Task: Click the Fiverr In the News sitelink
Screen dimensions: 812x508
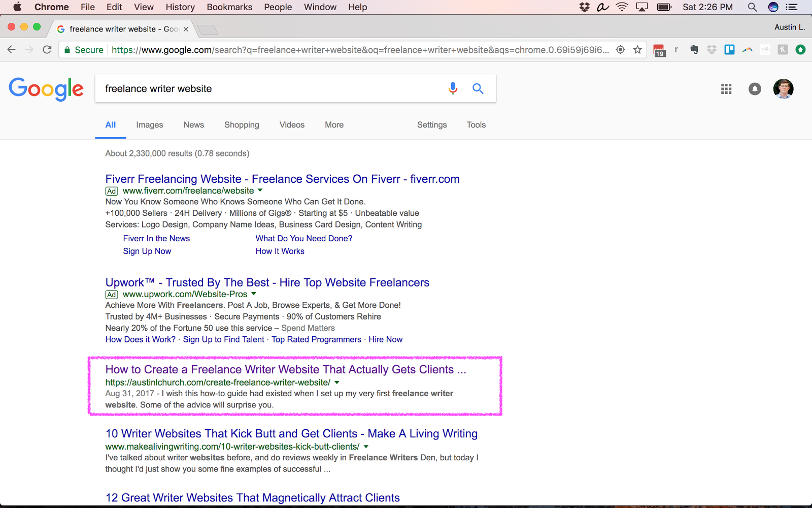Action: pyautogui.click(x=156, y=238)
